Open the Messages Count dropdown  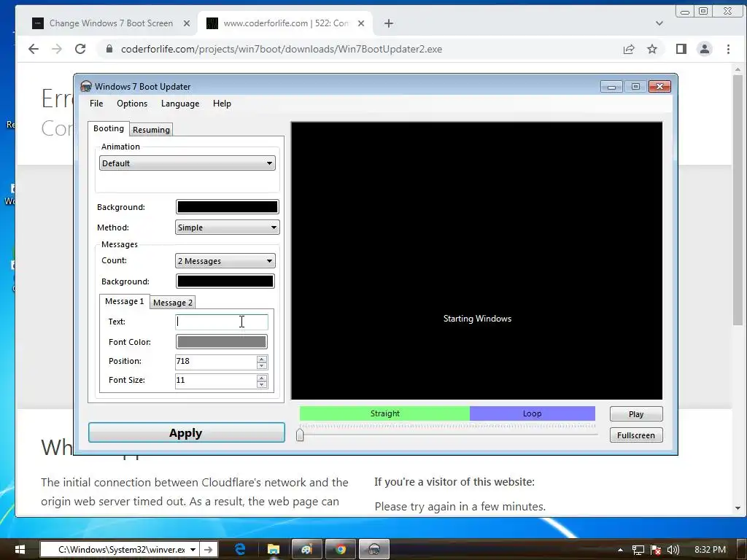click(225, 260)
